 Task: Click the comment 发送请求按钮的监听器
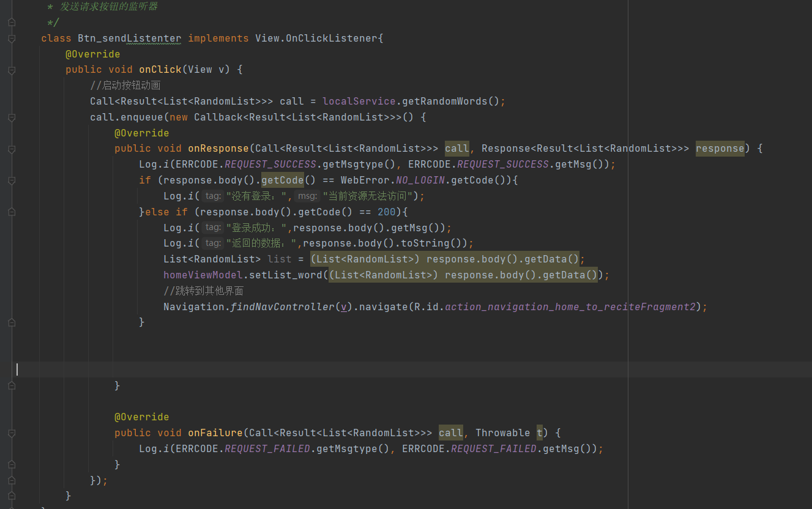(109, 7)
